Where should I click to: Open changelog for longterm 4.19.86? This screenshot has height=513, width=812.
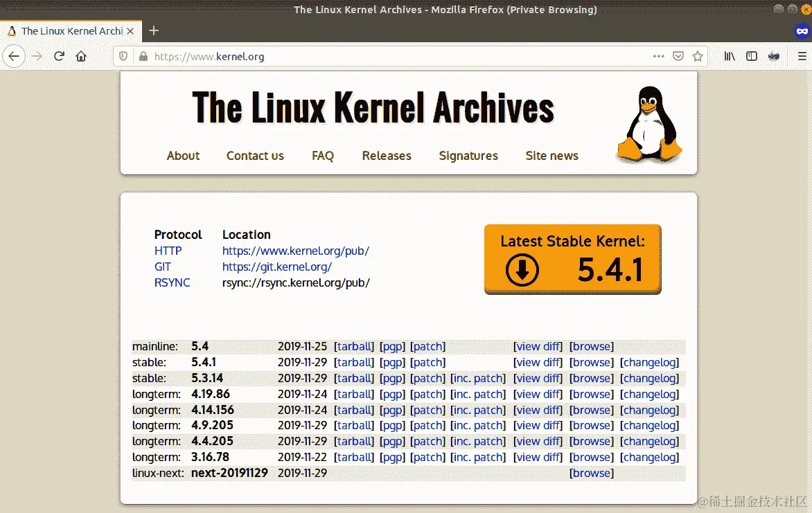(x=650, y=395)
